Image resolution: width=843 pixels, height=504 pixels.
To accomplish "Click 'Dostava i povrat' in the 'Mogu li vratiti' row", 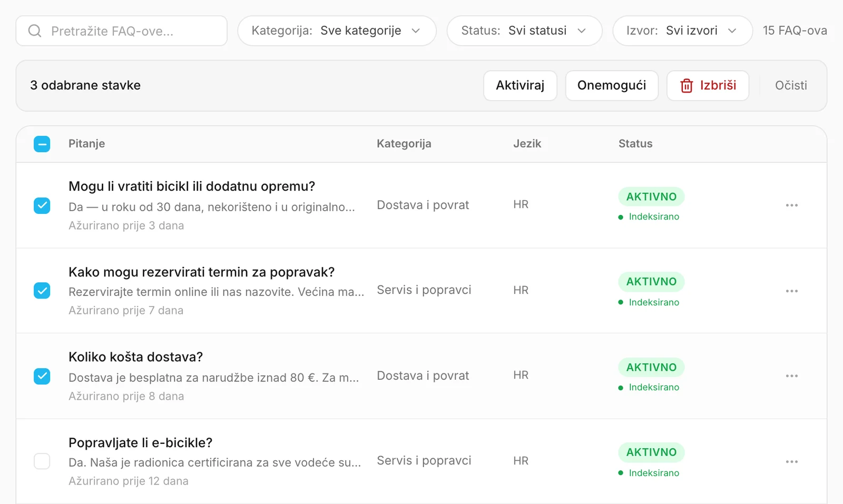I will click(x=423, y=205).
